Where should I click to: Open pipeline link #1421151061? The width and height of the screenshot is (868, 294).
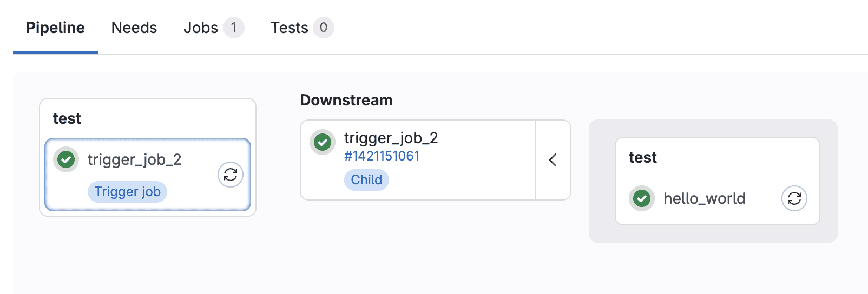(x=382, y=156)
